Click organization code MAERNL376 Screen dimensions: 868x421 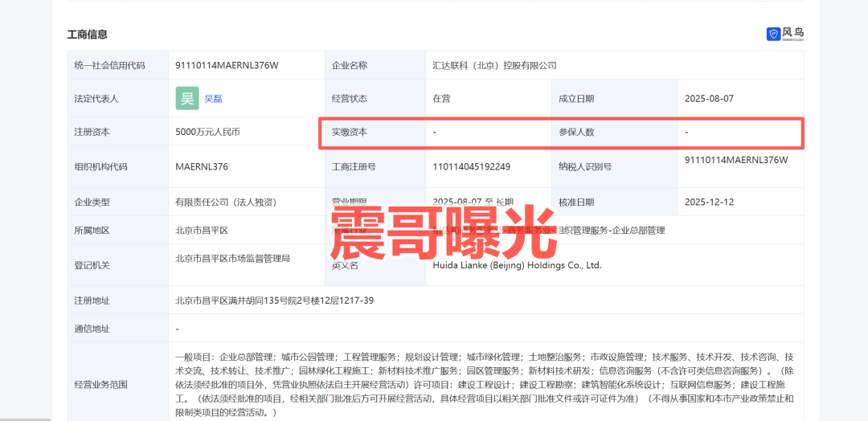click(202, 167)
